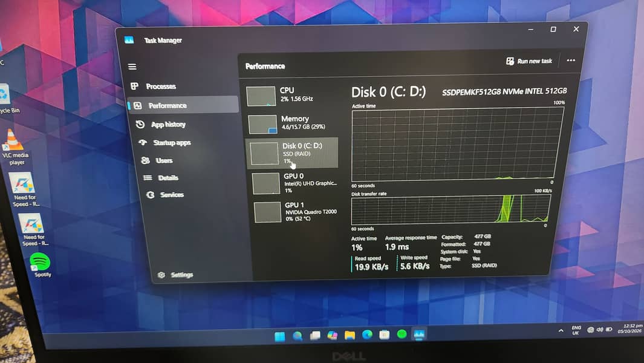Launch Copilot from the taskbar

(332, 335)
